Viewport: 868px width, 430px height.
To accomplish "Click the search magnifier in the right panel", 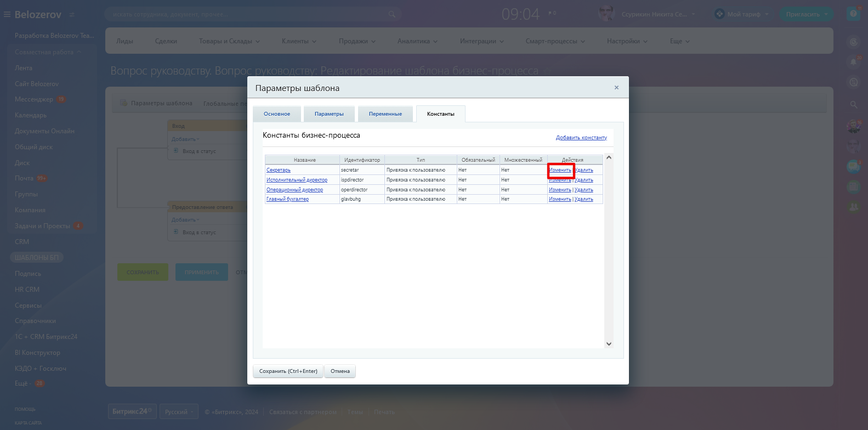I will click(854, 104).
